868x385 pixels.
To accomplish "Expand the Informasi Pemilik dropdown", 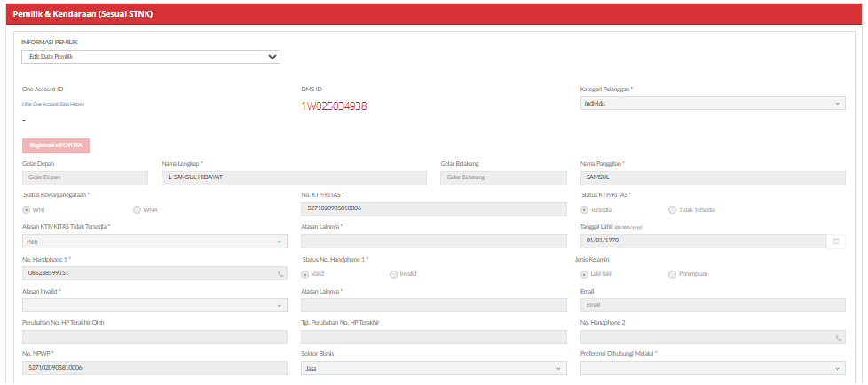I will click(x=151, y=58).
